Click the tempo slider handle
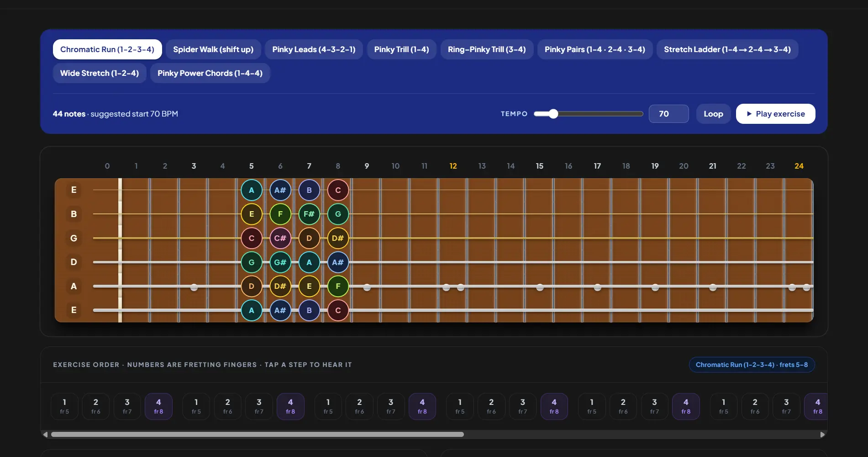The height and width of the screenshot is (457, 868). (553, 114)
